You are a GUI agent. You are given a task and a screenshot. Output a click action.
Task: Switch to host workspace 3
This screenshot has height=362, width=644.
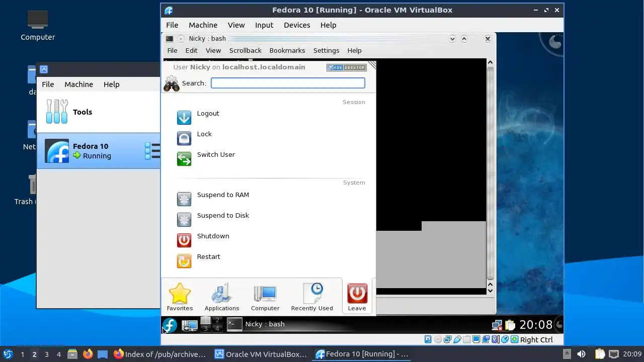point(46,354)
